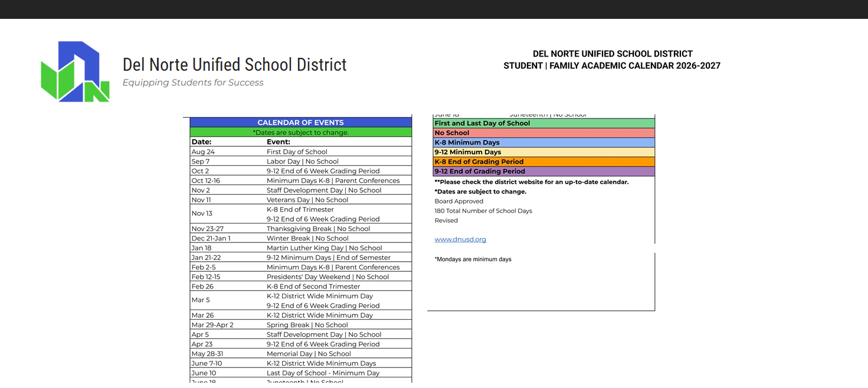
Task: Click 'Martin Luther King Day | No School' event
Action: (x=325, y=248)
